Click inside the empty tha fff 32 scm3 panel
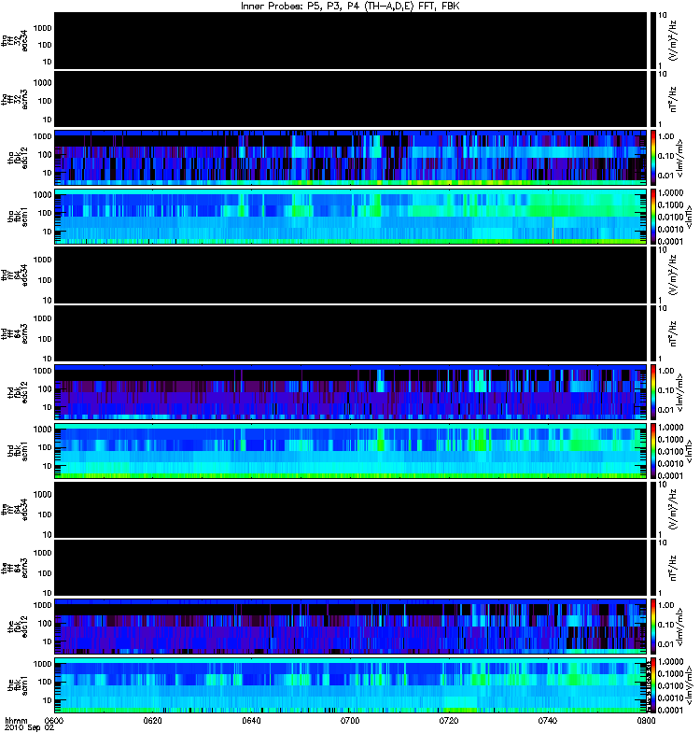 pos(350,99)
